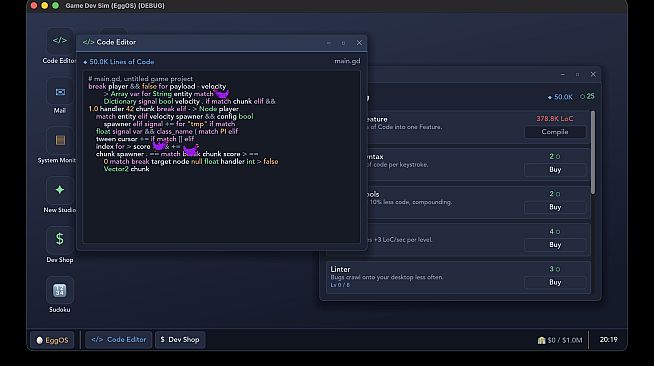Buy the upgrade costing 4 coins
Screen dimensions: 654x366
pos(555,245)
